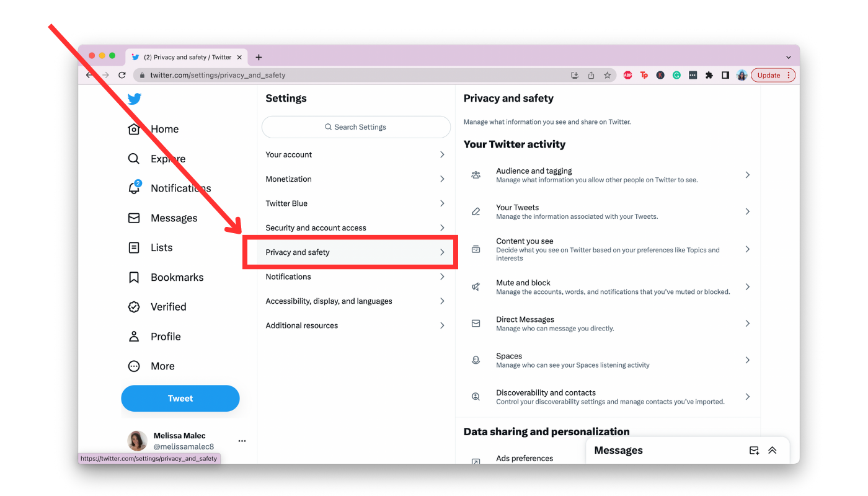Open account menu dots next to Melissa Malec
868x496 pixels.
[242, 441]
